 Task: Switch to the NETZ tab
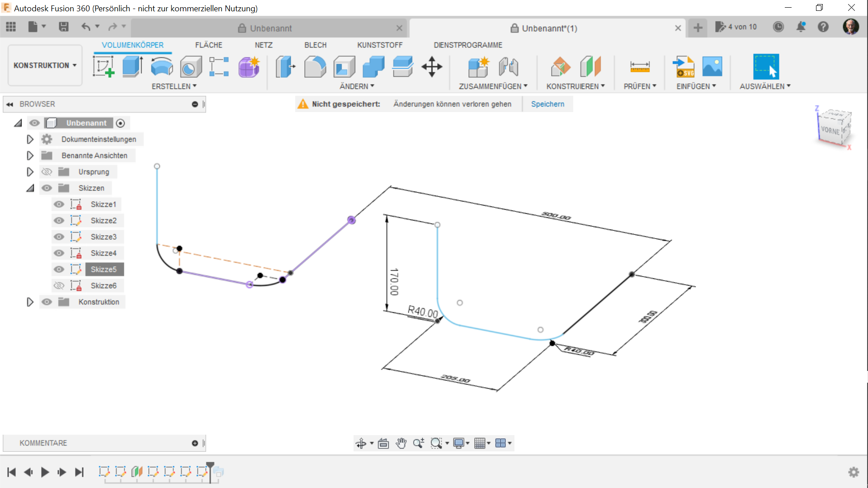[x=264, y=45]
